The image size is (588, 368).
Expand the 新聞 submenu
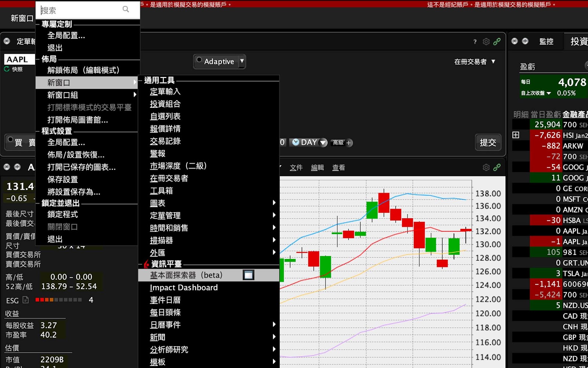209,337
